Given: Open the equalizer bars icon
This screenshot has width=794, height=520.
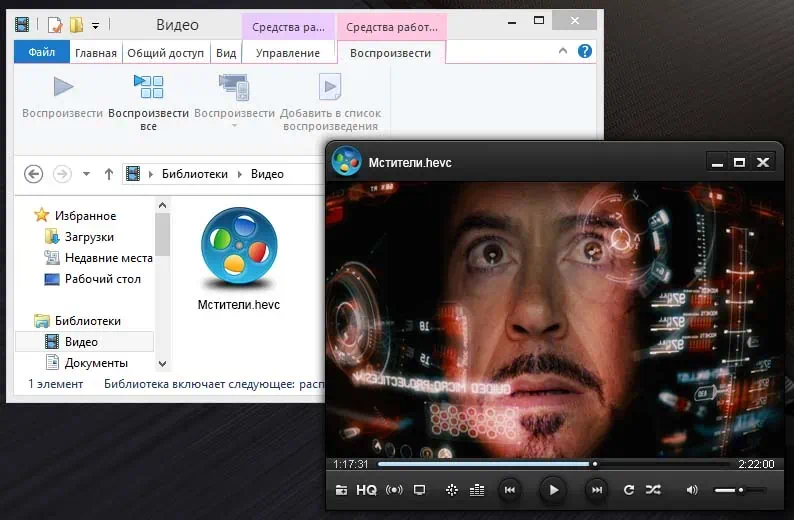Looking at the screenshot, I should [x=477, y=490].
